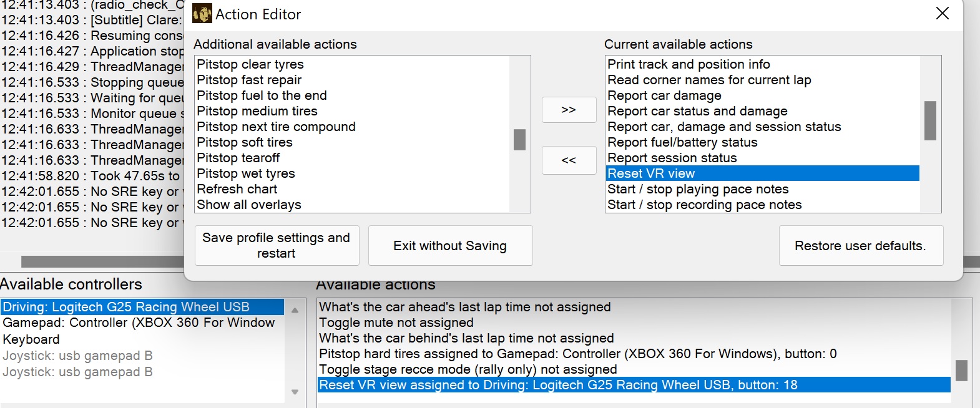Close the Action Editor dialog

(x=942, y=13)
